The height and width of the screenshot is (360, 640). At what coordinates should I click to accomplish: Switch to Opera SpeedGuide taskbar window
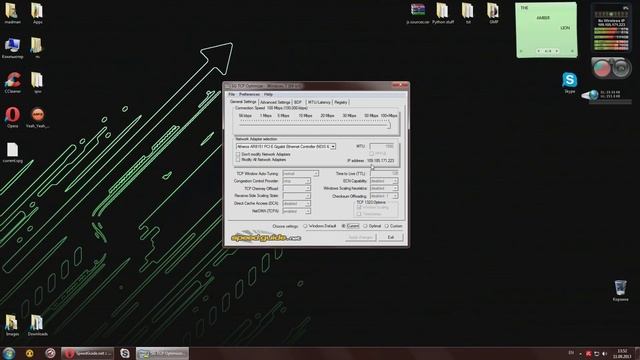point(87,353)
